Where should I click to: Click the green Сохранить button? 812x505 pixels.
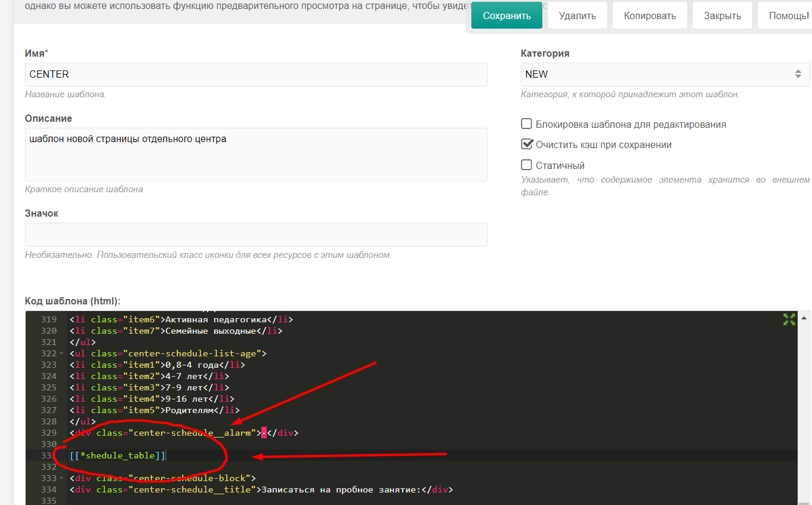[x=507, y=16]
